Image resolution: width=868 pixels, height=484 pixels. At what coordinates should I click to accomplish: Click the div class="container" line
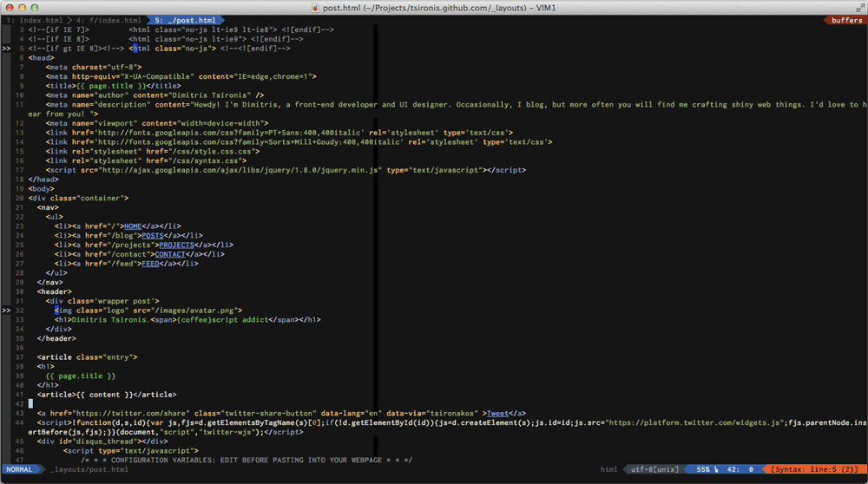tap(79, 199)
